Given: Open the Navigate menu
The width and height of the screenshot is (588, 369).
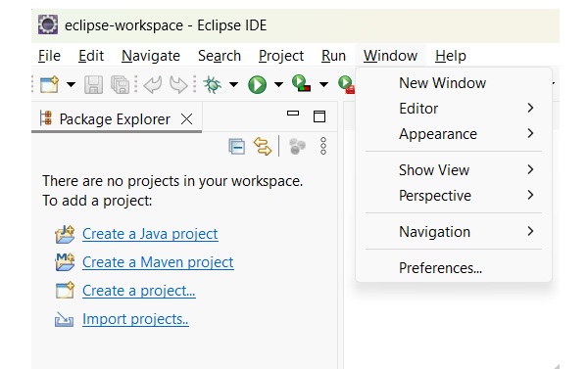Looking at the screenshot, I should 151,56.
